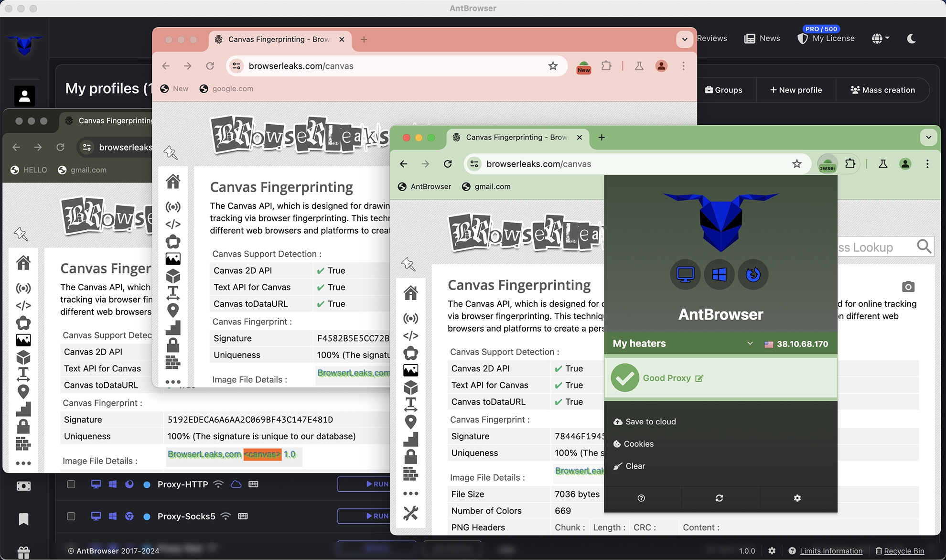Open extensions puzzle icon in green window

click(850, 164)
